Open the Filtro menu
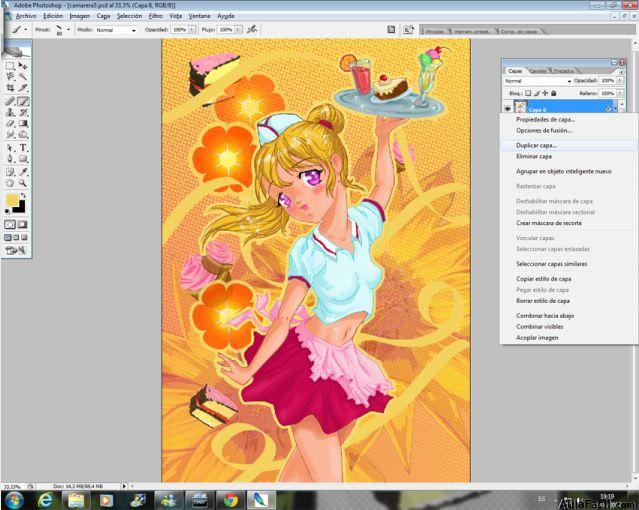The width and height of the screenshot is (639, 510). click(x=156, y=16)
